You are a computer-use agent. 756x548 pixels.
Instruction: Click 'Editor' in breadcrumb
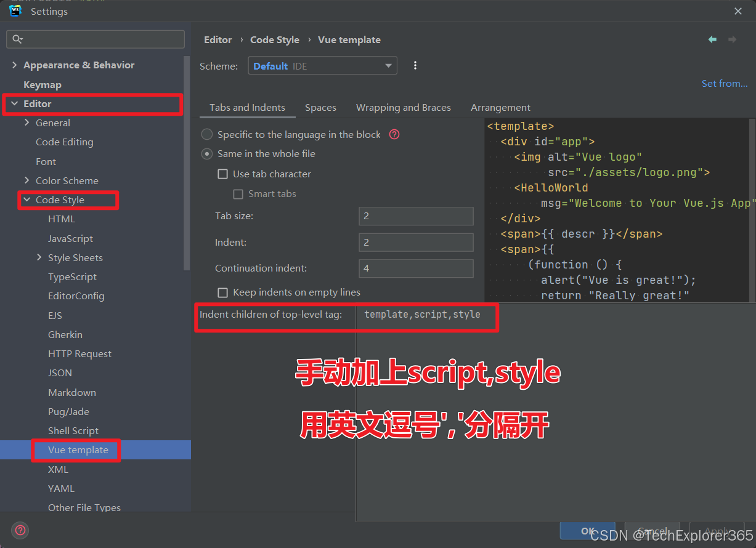click(218, 39)
